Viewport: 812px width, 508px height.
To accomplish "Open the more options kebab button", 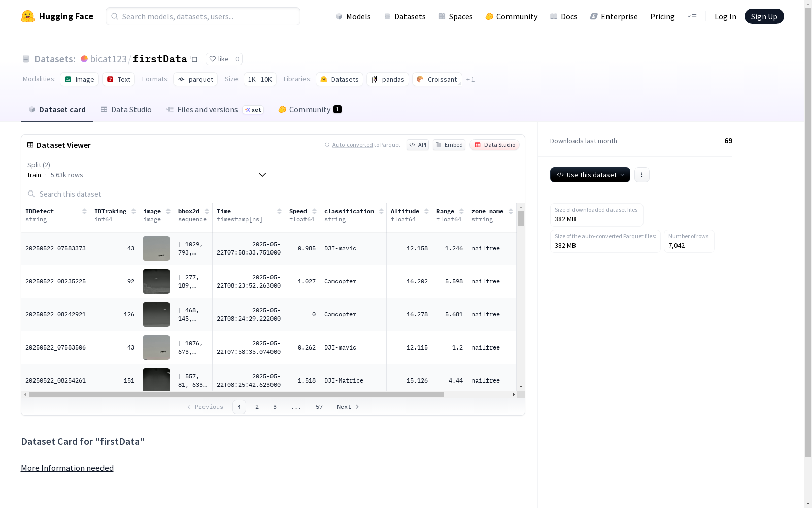I will (x=642, y=175).
